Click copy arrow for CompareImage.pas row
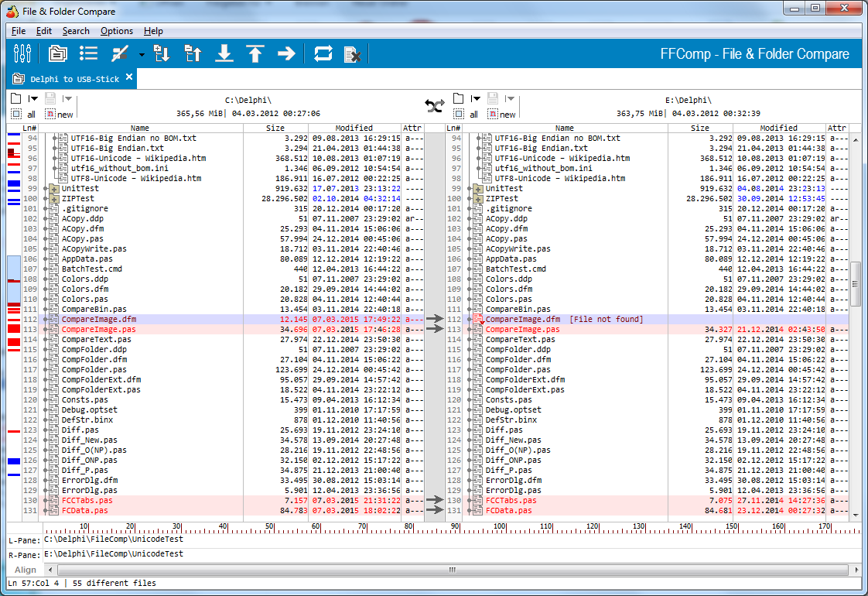 pyautogui.click(x=435, y=329)
